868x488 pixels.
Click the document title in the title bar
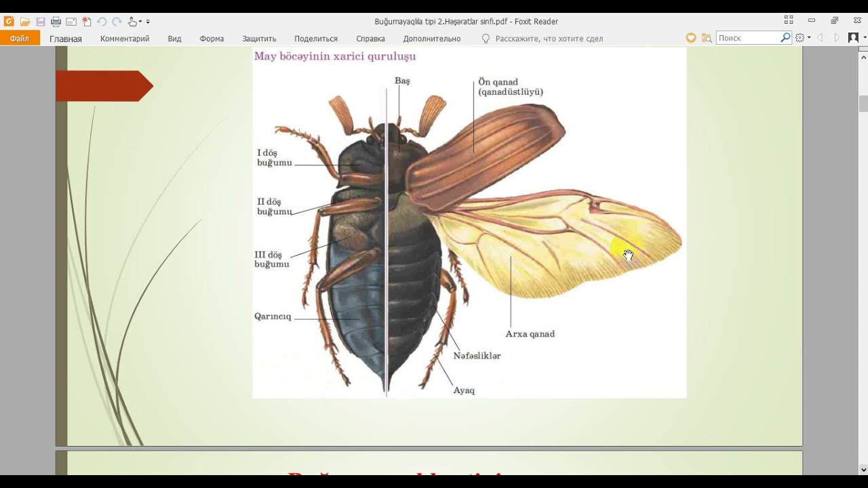[x=467, y=22]
